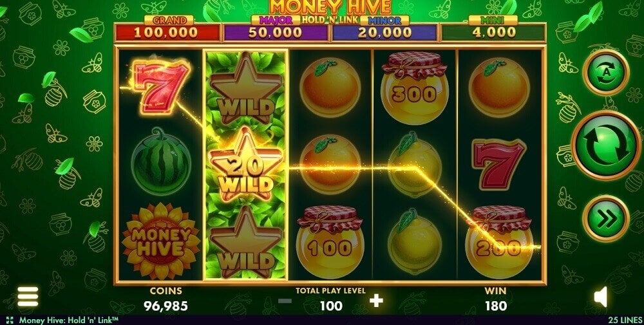Click the honey jar showing 100
644x325 pixels.
point(330,242)
